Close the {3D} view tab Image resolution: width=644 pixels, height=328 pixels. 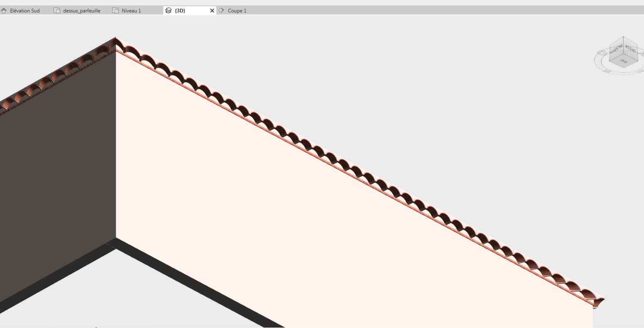pos(212,11)
